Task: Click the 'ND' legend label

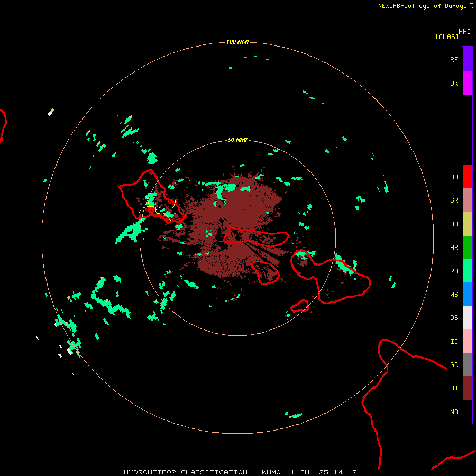Action: pos(454,411)
